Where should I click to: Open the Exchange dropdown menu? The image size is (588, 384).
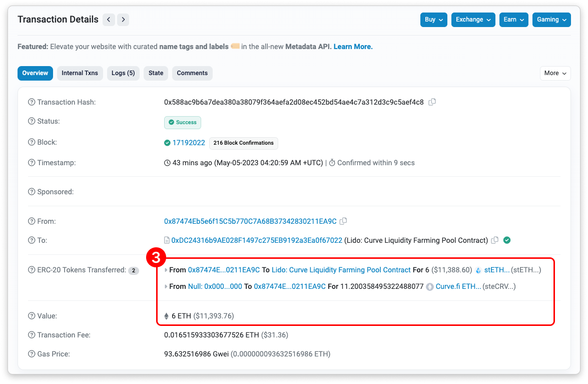[473, 20]
